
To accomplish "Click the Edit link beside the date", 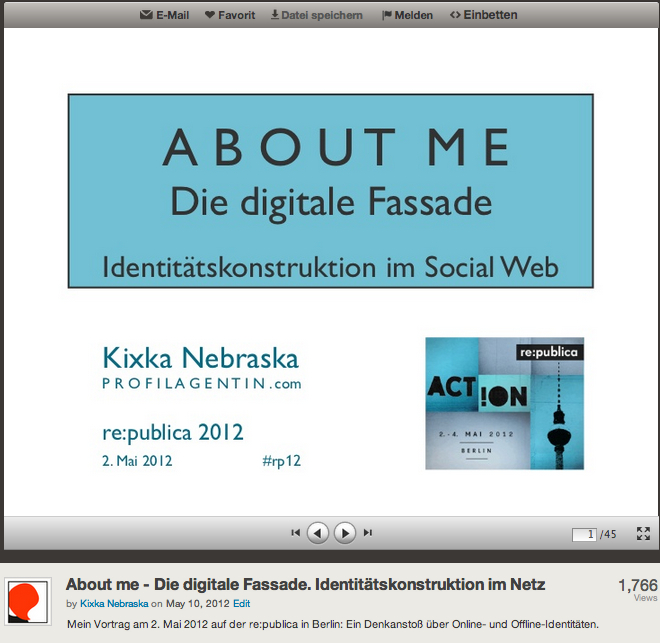I will [241, 604].
